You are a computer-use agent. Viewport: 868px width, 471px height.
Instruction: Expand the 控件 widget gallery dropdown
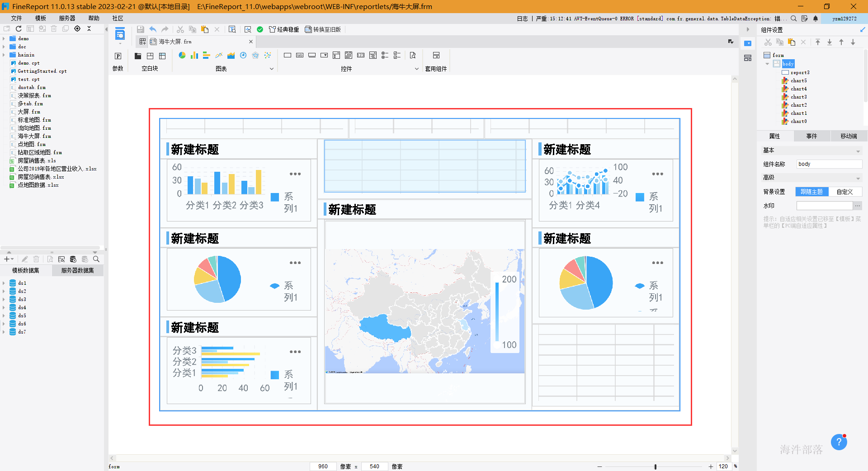(x=417, y=69)
